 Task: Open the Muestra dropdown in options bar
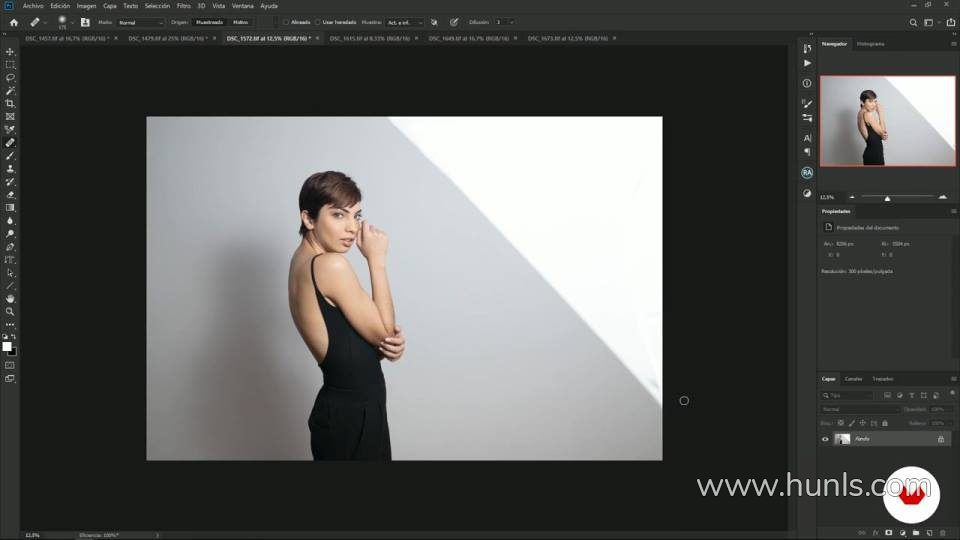(405, 23)
